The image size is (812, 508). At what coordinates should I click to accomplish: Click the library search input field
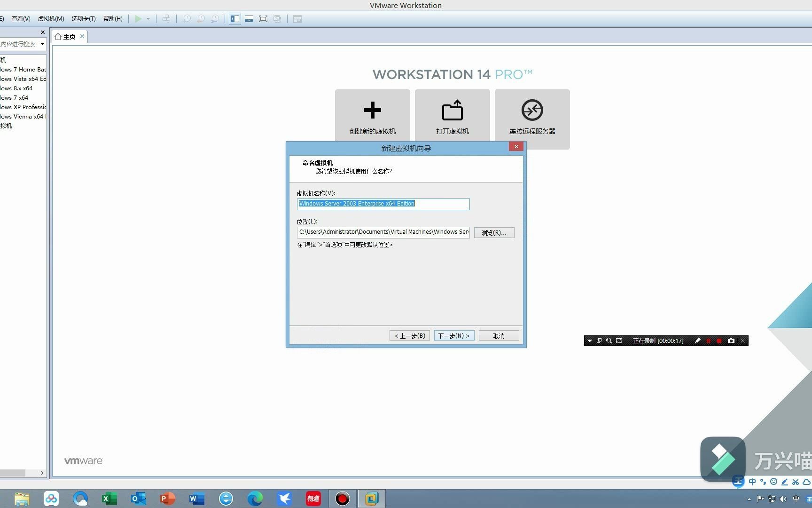pyautogui.click(x=19, y=44)
